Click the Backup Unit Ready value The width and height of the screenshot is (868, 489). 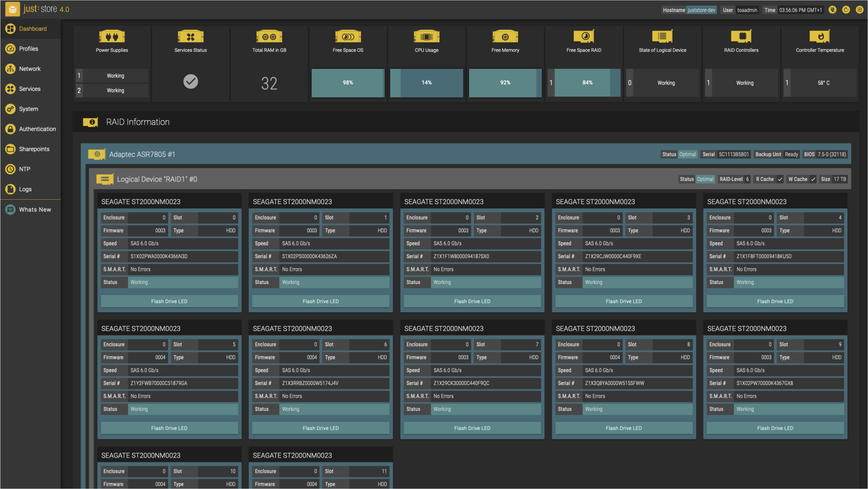(791, 154)
